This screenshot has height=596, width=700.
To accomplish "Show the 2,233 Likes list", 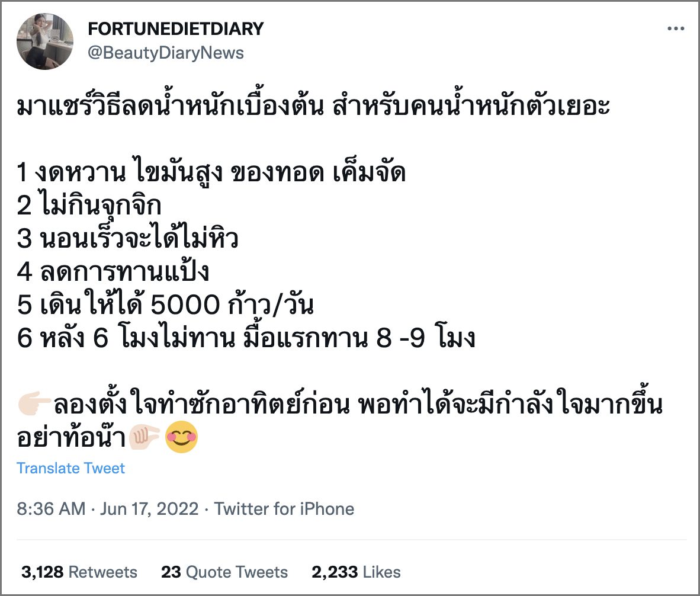I will (x=356, y=572).
